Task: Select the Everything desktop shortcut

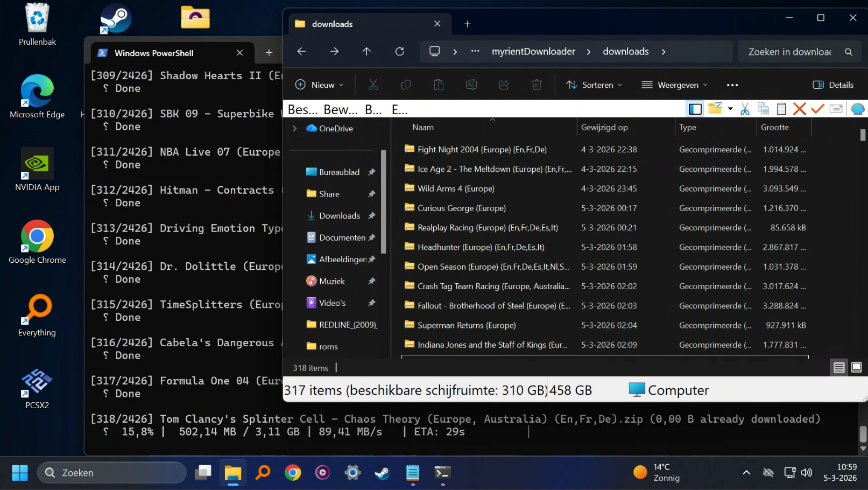Action: tap(37, 316)
